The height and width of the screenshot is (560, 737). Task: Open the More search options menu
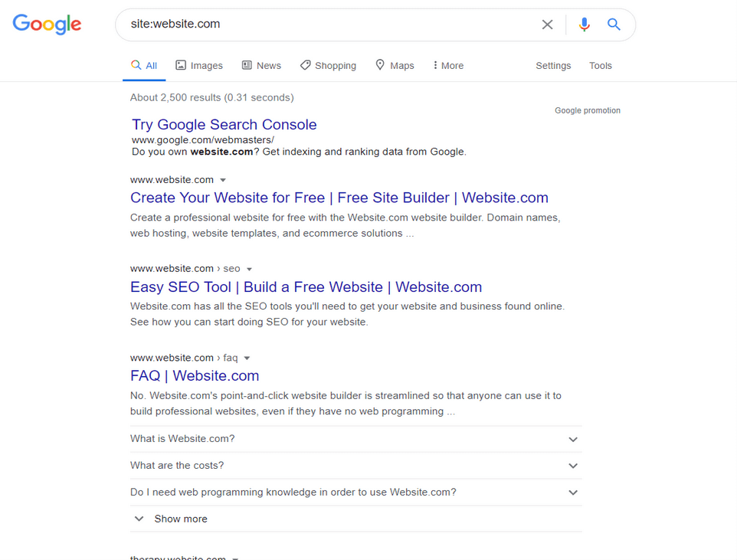447,65
